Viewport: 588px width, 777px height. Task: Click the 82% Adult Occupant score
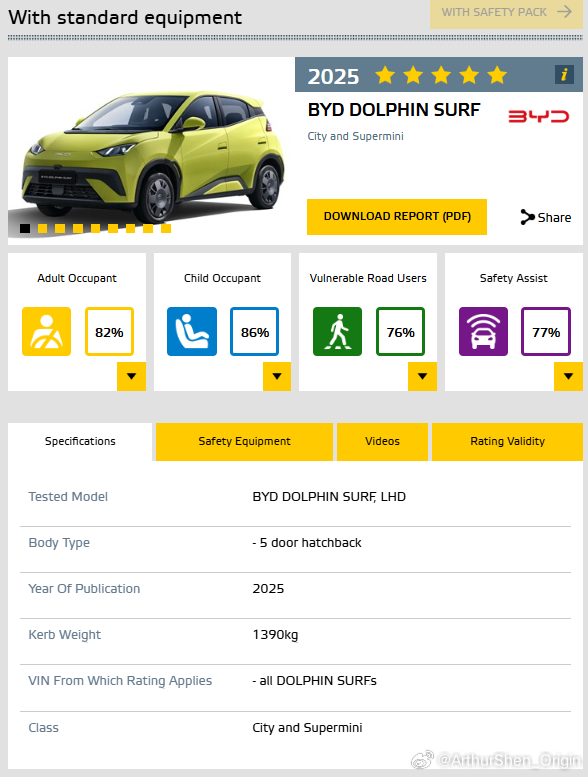(x=109, y=332)
